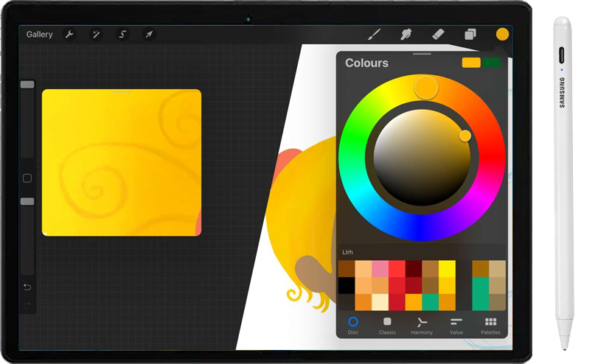Undo the last action

click(x=27, y=287)
